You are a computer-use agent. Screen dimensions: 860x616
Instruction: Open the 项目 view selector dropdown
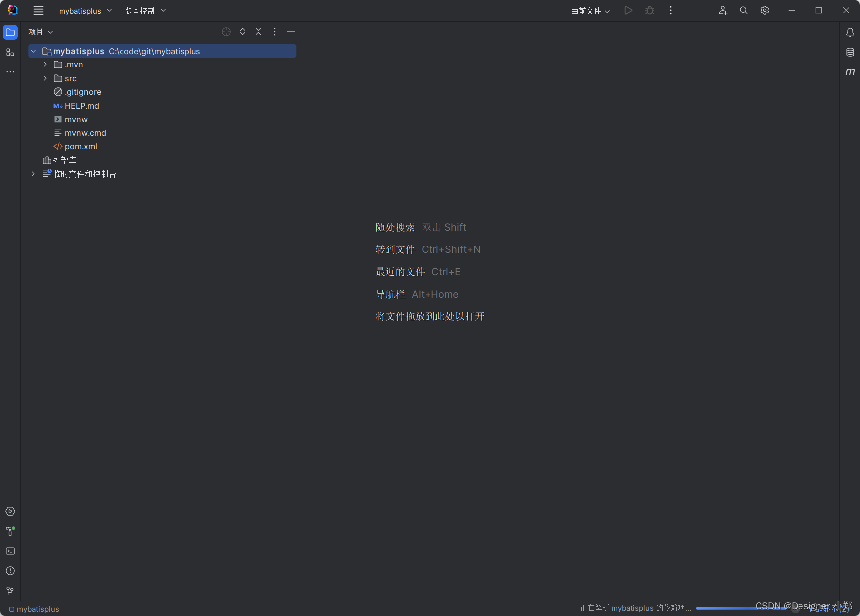41,32
